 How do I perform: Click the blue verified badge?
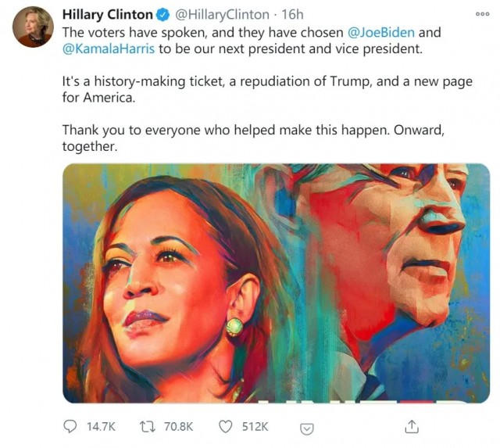[163, 15]
